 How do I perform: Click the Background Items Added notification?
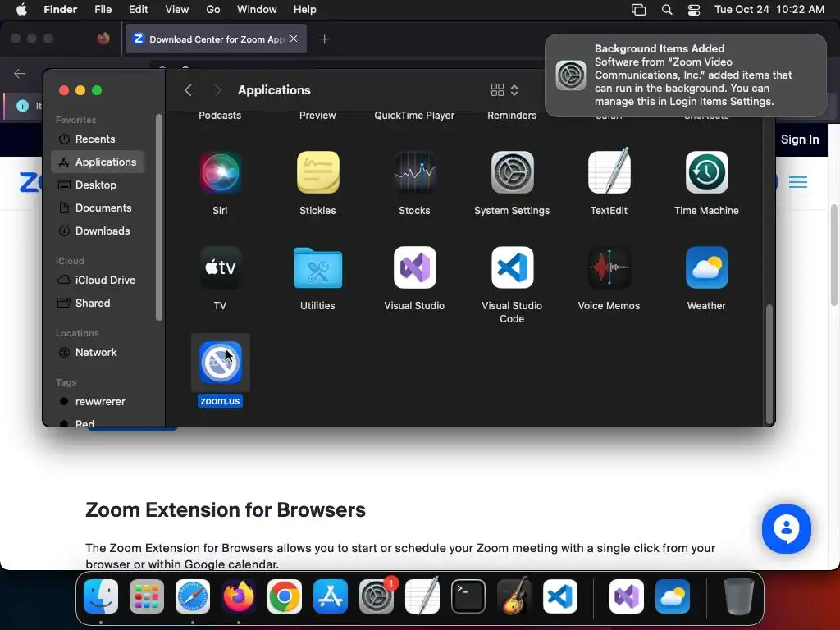(686, 75)
